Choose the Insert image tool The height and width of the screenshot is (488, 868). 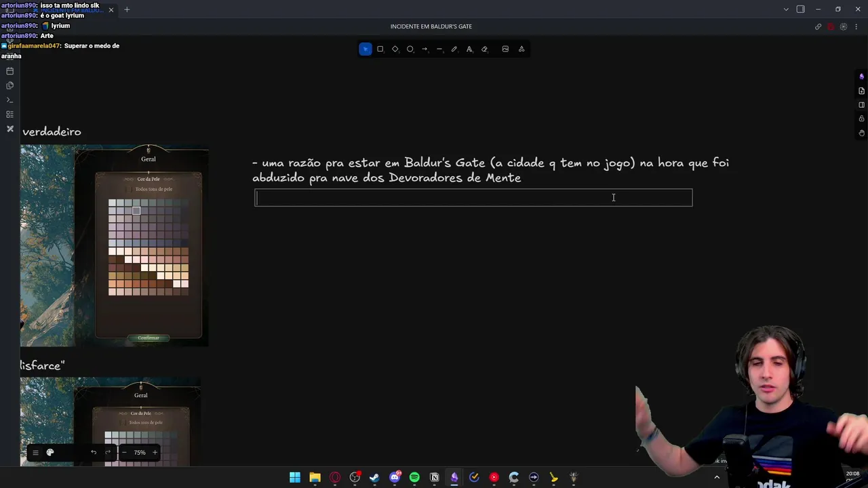pyautogui.click(x=505, y=49)
